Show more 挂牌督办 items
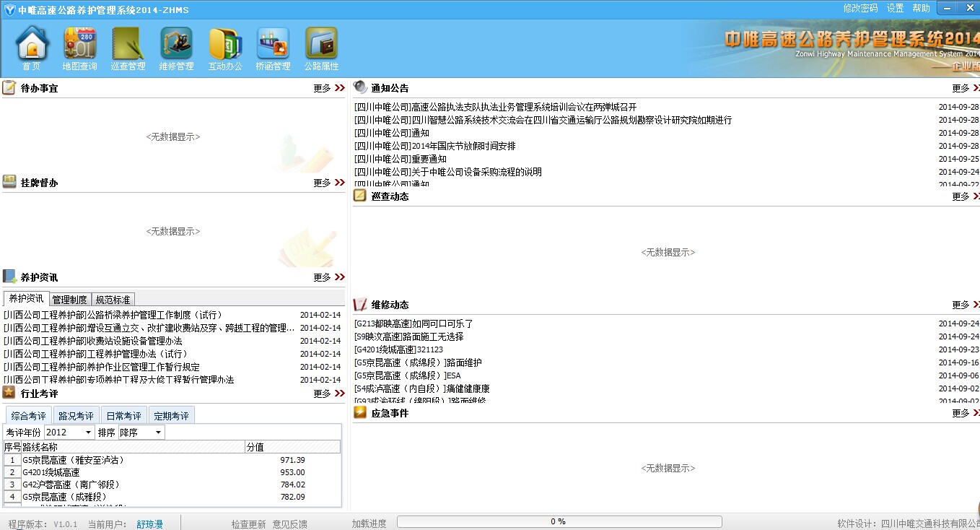Screen dimensions: 980x530 pos(329,183)
